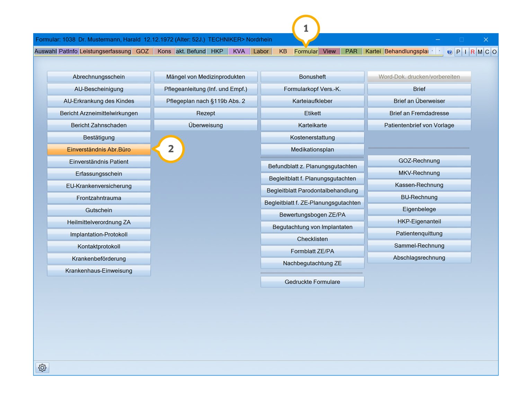Open the settings gear icon at bottom left
532x409 pixels.
(x=42, y=367)
